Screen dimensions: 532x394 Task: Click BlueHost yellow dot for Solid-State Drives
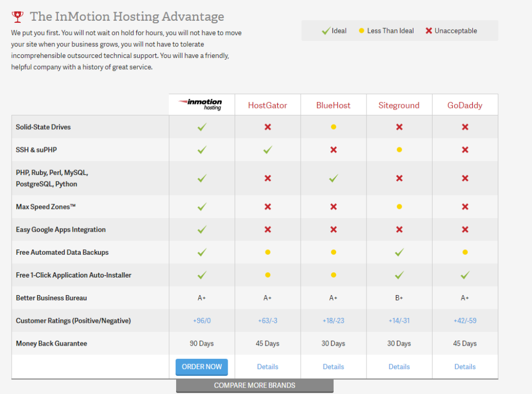click(x=334, y=127)
